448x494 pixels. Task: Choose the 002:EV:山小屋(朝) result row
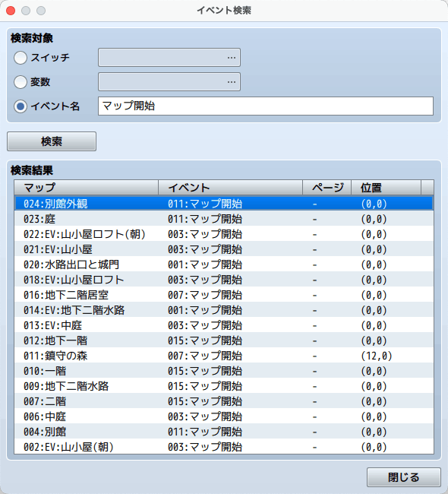coord(224,447)
